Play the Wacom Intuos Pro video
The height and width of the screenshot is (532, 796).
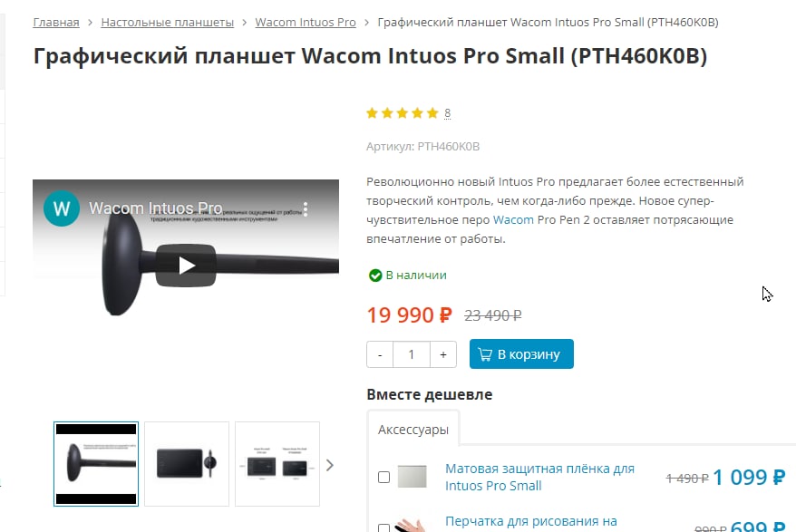(186, 265)
